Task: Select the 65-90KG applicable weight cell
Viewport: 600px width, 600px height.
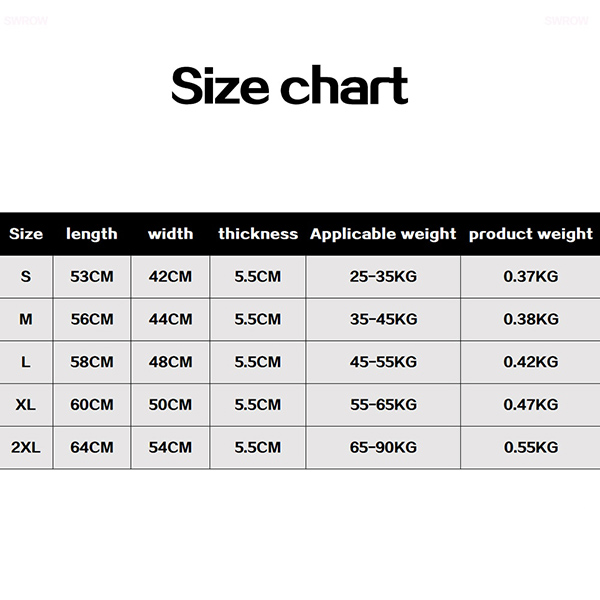Action: coord(383,447)
